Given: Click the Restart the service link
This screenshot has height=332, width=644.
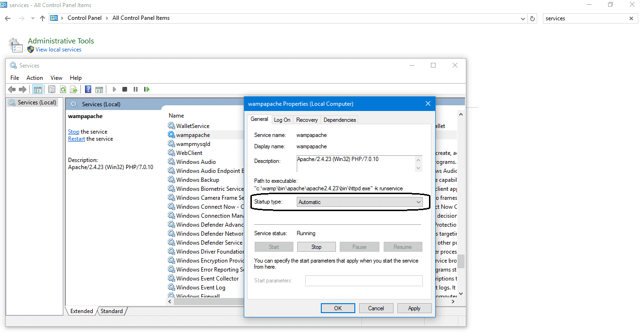Looking at the screenshot, I should click(x=77, y=139).
